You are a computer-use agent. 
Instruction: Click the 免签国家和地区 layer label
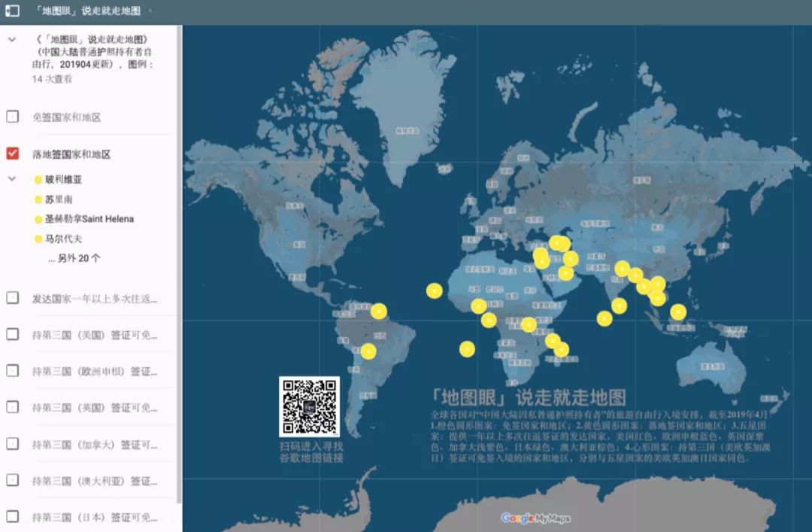[x=67, y=117]
